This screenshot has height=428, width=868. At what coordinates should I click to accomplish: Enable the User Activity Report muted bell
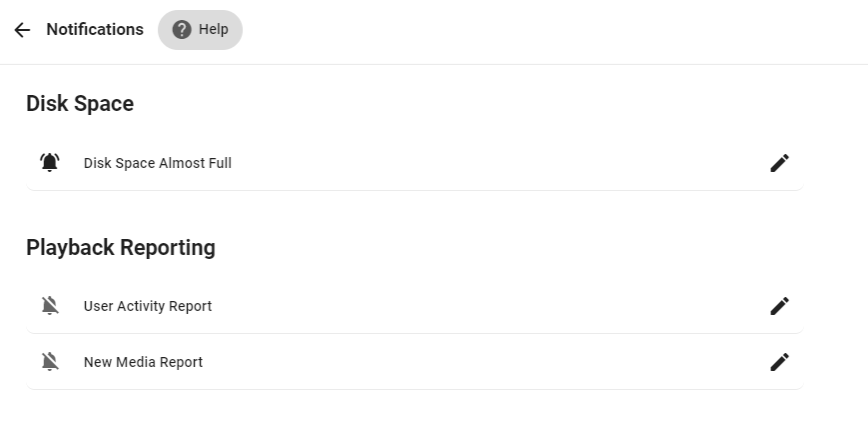pyautogui.click(x=50, y=306)
